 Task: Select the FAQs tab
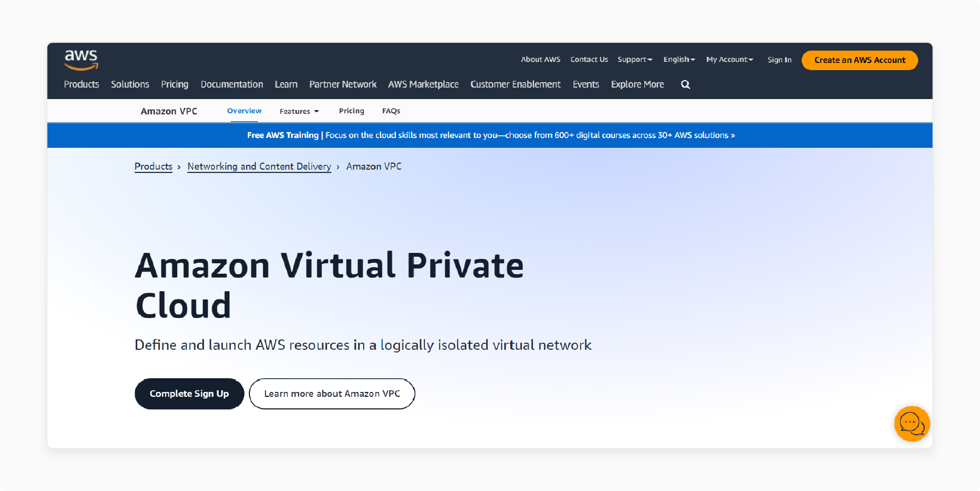coord(391,111)
